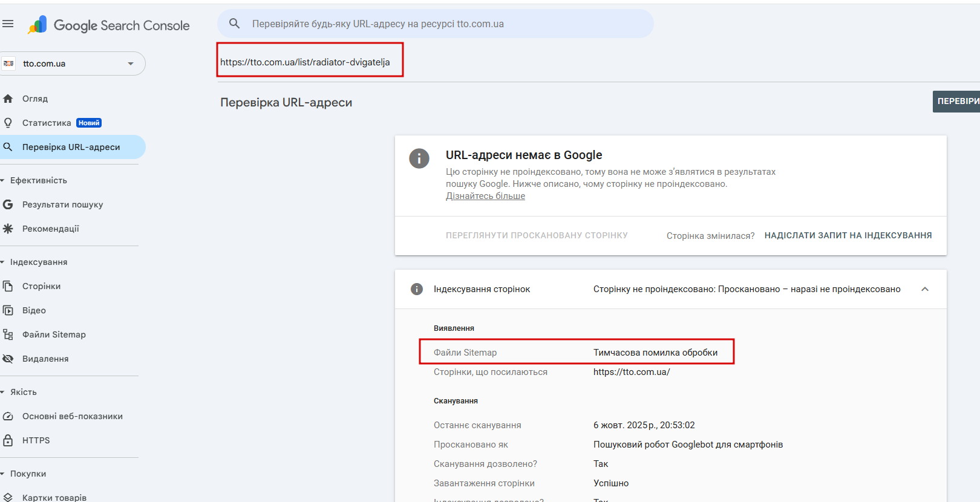Click the search magnifier icon in URL bar
This screenshot has width=980, height=502.
point(235,24)
